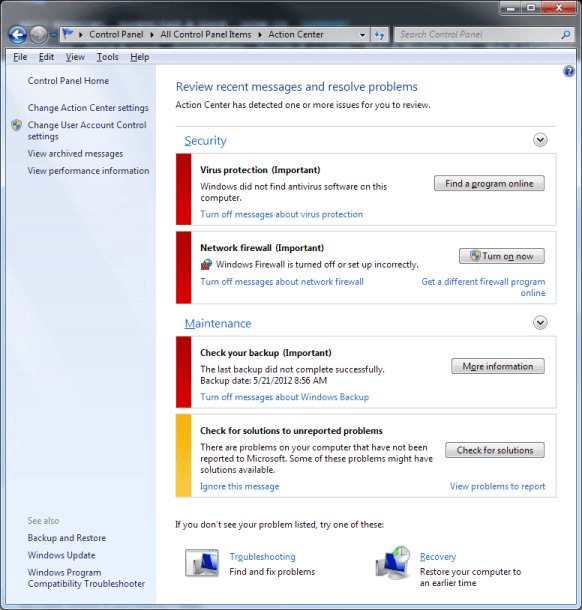582x610 pixels.
Task: Click the Refresh button next to address bar
Action: pos(379,35)
